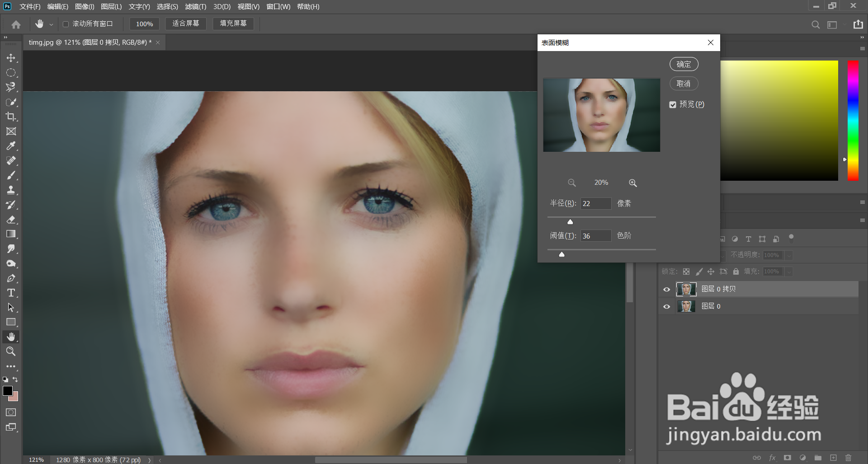Toggle lock position in Layers panel
This screenshot has width=868, height=464.
(x=711, y=272)
